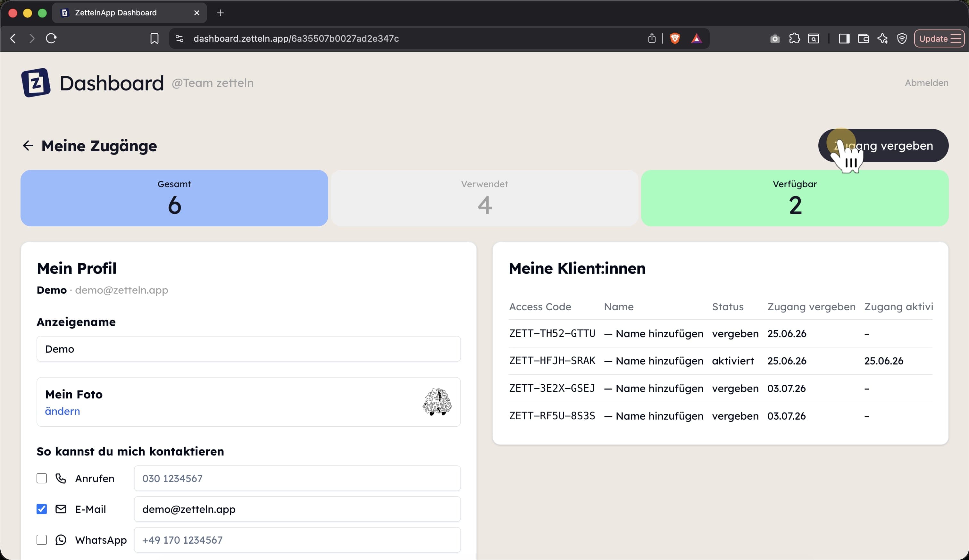Click the WhatsApp logo icon
The image size is (969, 560).
(61, 539)
